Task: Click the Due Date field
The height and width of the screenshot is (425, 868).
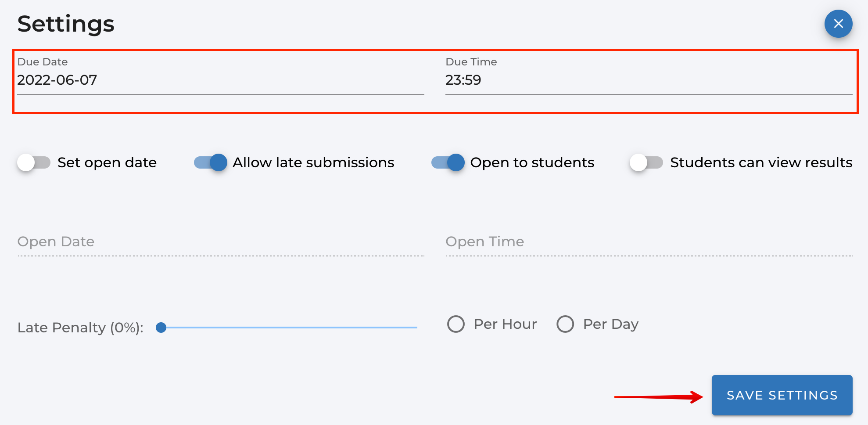Action: 220,80
